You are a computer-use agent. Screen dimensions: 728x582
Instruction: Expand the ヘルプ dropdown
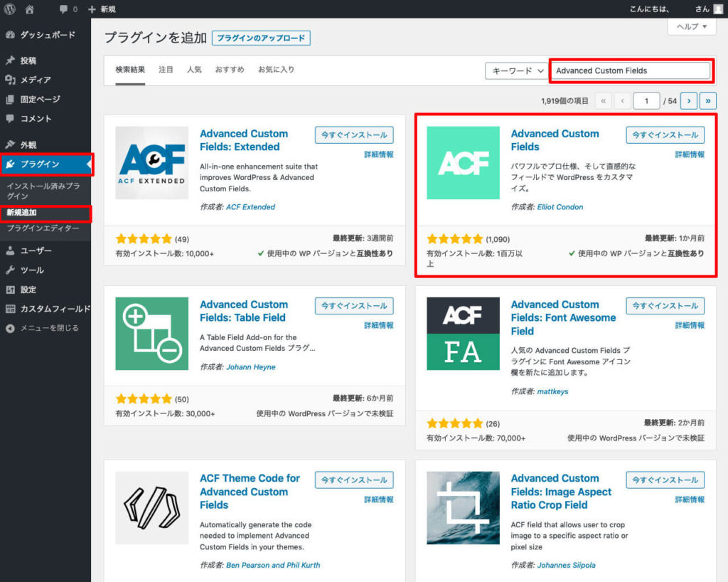691,26
